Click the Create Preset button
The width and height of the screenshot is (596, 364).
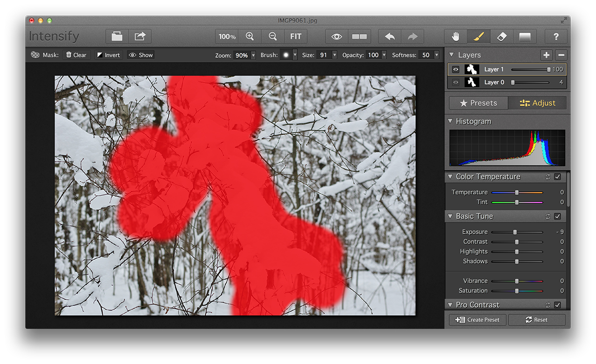[478, 320]
